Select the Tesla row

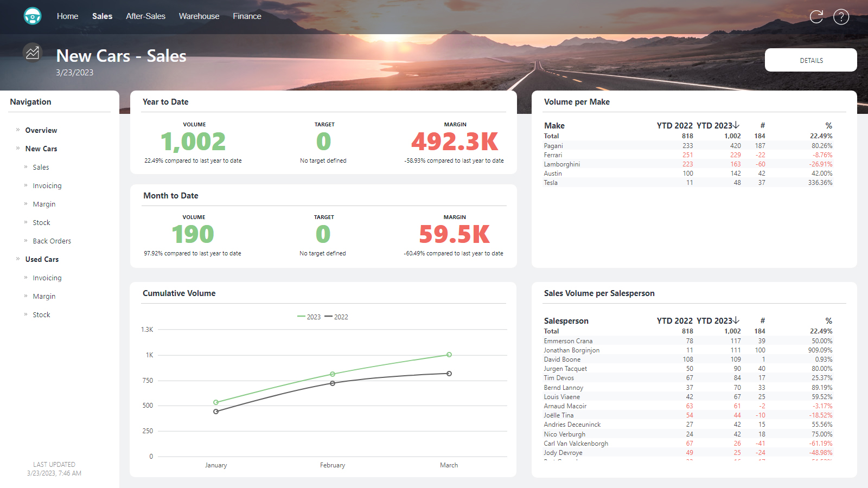[688, 182]
